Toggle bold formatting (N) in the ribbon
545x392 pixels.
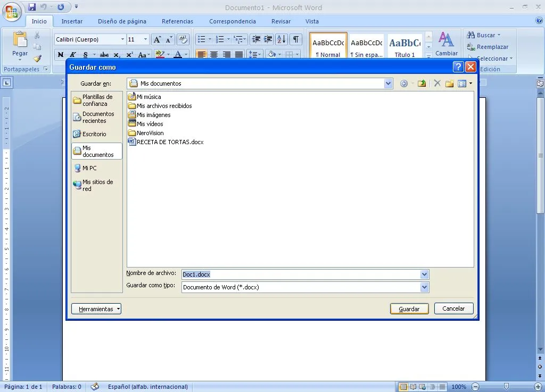pyautogui.click(x=60, y=54)
